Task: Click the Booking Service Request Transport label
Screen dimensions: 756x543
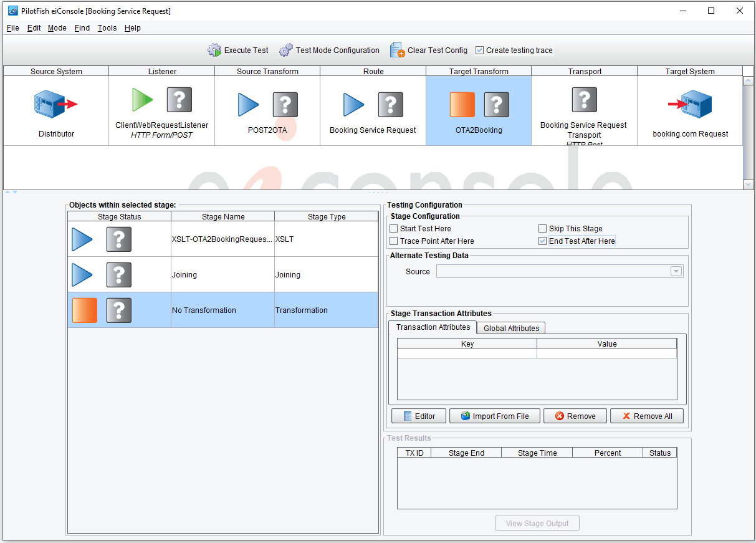Action: click(584, 130)
